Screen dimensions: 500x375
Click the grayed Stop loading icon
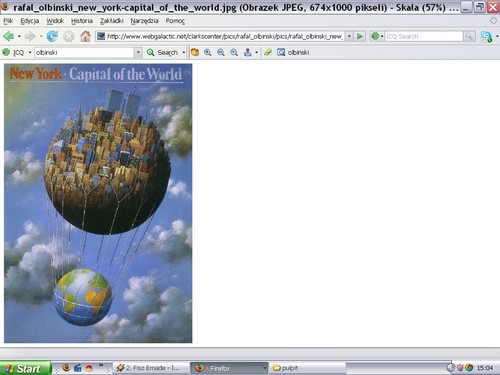69,36
